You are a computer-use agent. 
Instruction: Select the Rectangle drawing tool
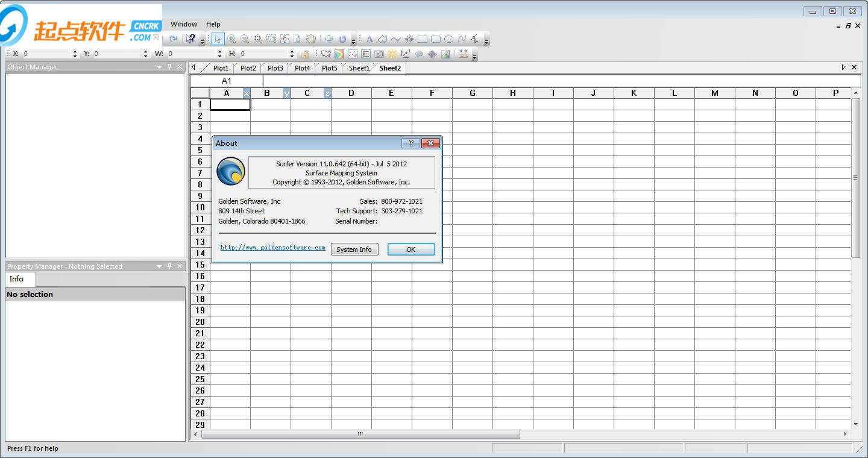423,39
